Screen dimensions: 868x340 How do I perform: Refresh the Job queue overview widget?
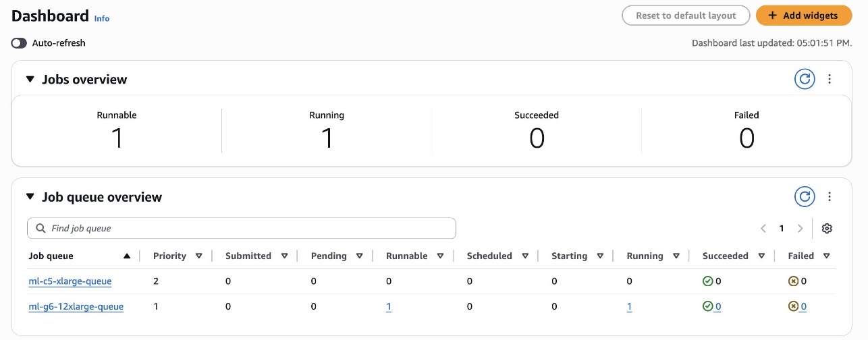tap(804, 197)
